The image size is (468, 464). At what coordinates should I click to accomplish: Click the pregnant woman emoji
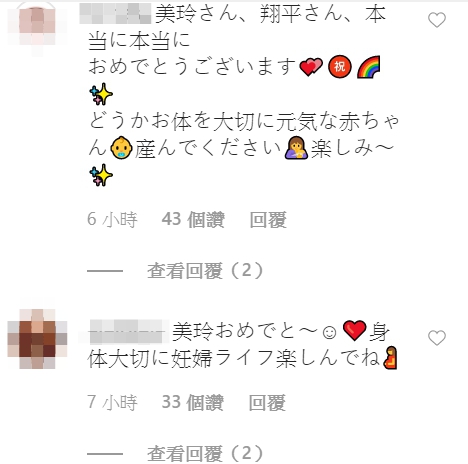coord(390,358)
